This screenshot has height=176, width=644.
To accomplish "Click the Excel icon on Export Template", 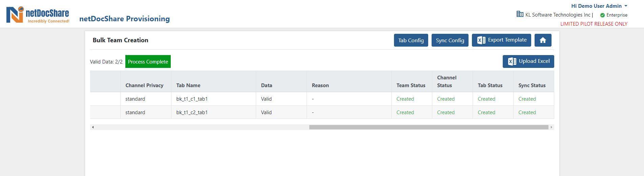I will click(481, 40).
